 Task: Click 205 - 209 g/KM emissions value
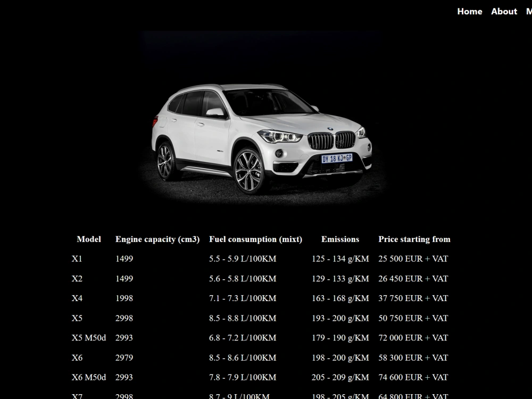point(340,377)
